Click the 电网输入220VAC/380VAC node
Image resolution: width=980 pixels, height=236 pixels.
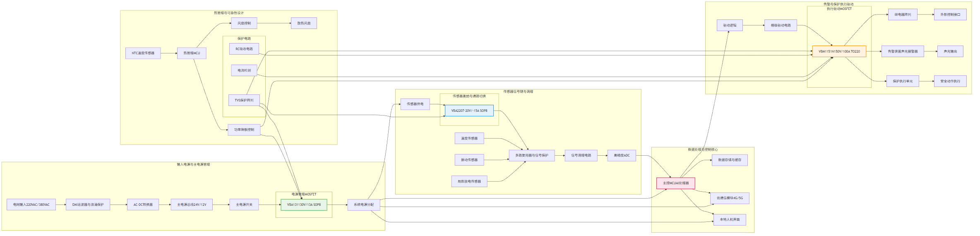tap(31, 205)
